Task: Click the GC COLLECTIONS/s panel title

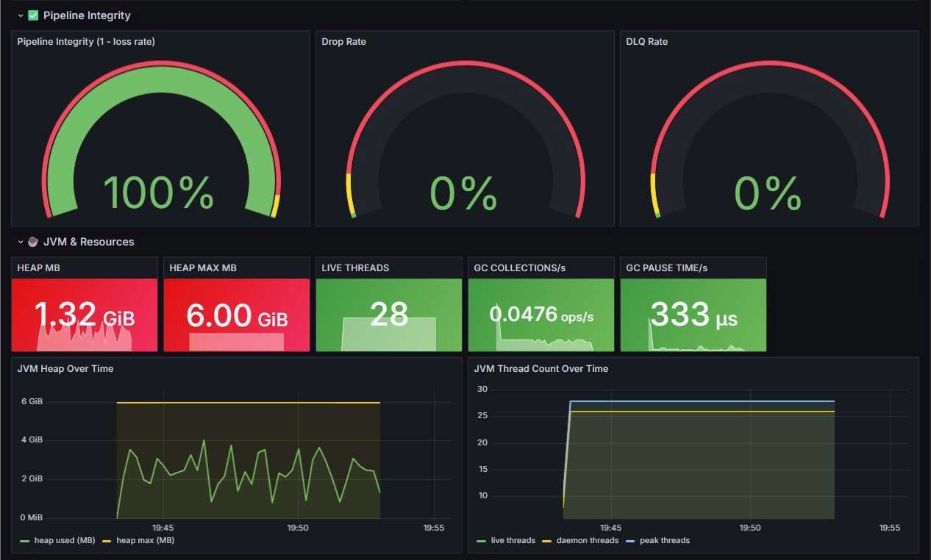Action: click(x=519, y=268)
